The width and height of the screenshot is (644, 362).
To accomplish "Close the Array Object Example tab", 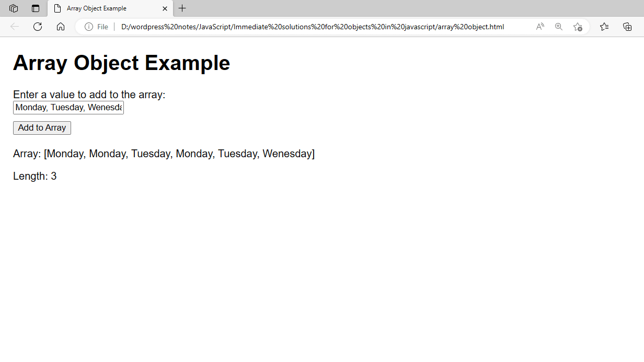I will (165, 8).
